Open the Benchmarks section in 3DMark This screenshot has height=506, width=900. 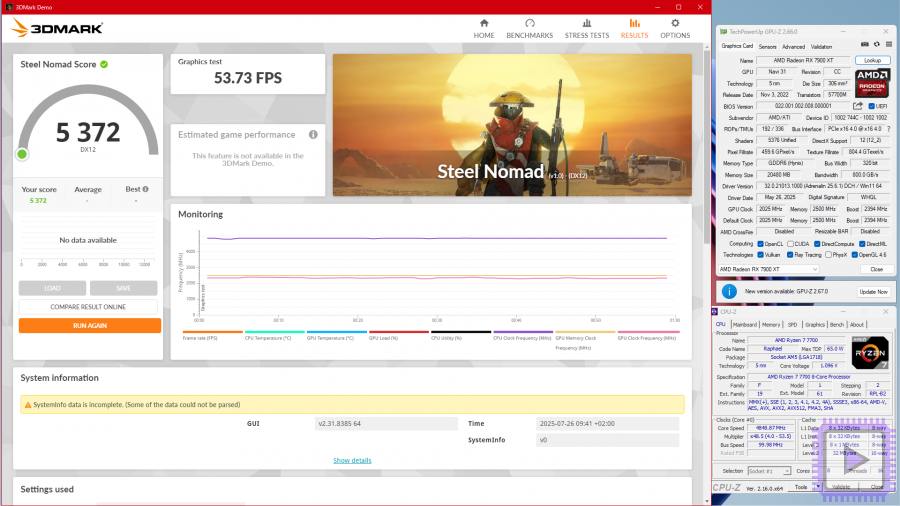529,29
